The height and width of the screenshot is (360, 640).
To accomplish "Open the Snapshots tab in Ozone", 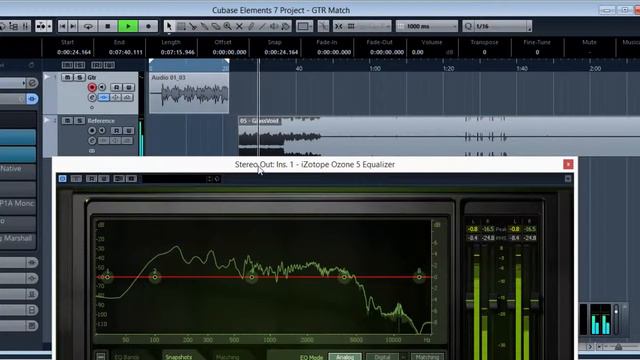I will pyautogui.click(x=178, y=357).
